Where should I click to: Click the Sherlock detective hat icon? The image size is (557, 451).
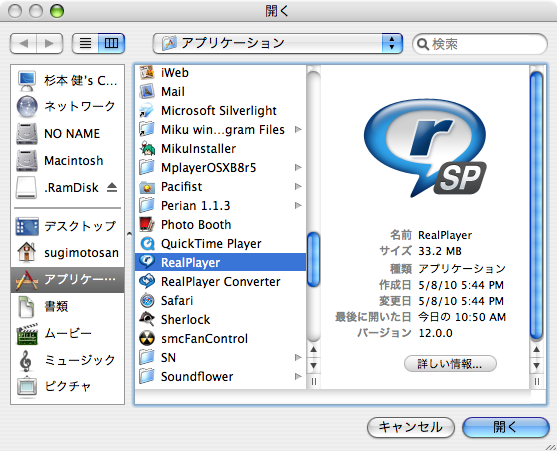[147, 319]
